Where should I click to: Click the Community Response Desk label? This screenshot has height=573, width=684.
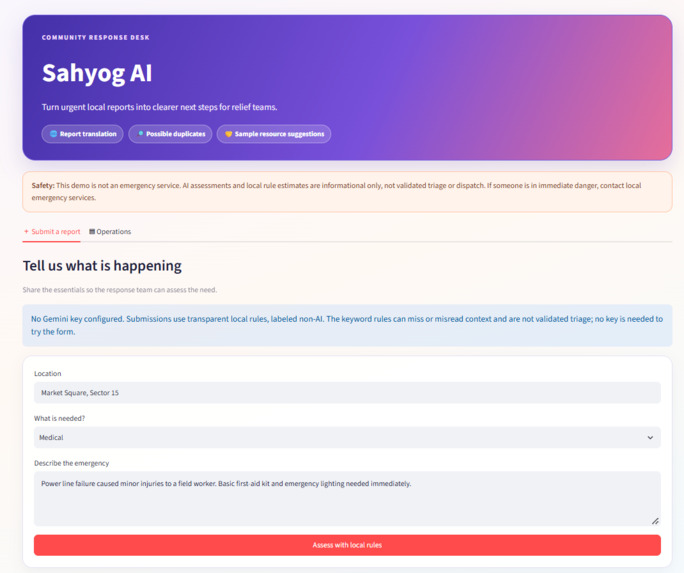(x=96, y=38)
